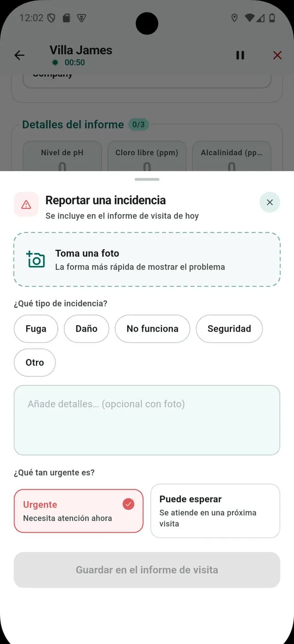
Task: Tap the battery icon in status bar
Action: click(272, 18)
